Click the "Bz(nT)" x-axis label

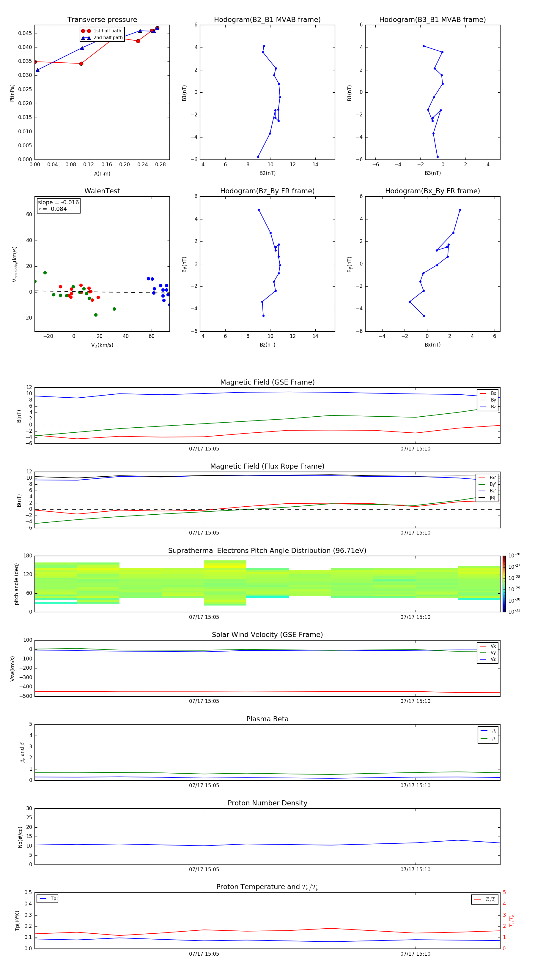267,345
